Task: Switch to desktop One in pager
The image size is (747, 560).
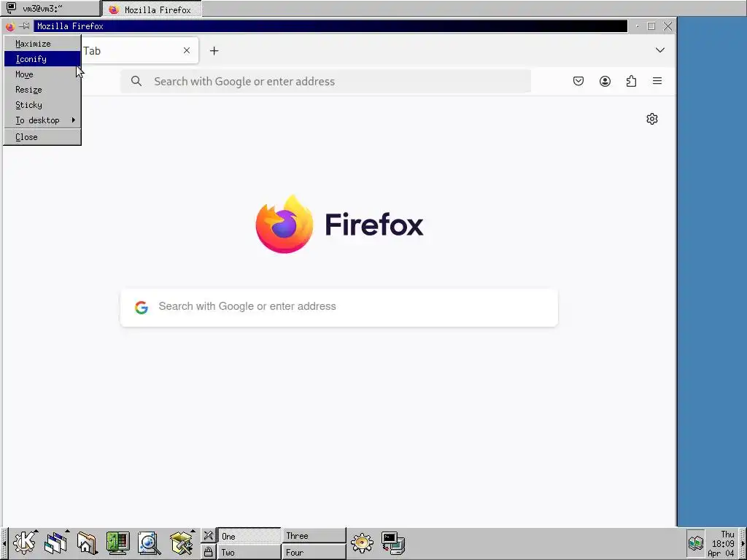Action: (x=249, y=536)
